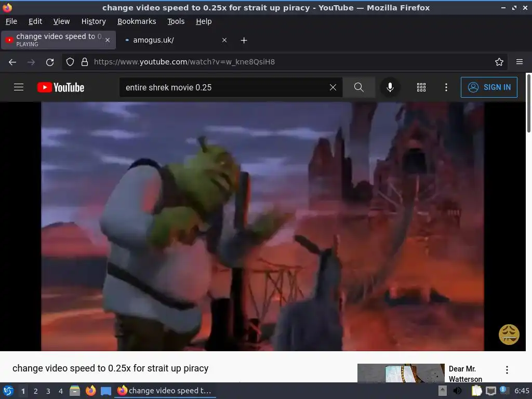Image resolution: width=532 pixels, height=399 pixels.
Task: Open the clipboard manager tray icon
Action: [476, 391]
